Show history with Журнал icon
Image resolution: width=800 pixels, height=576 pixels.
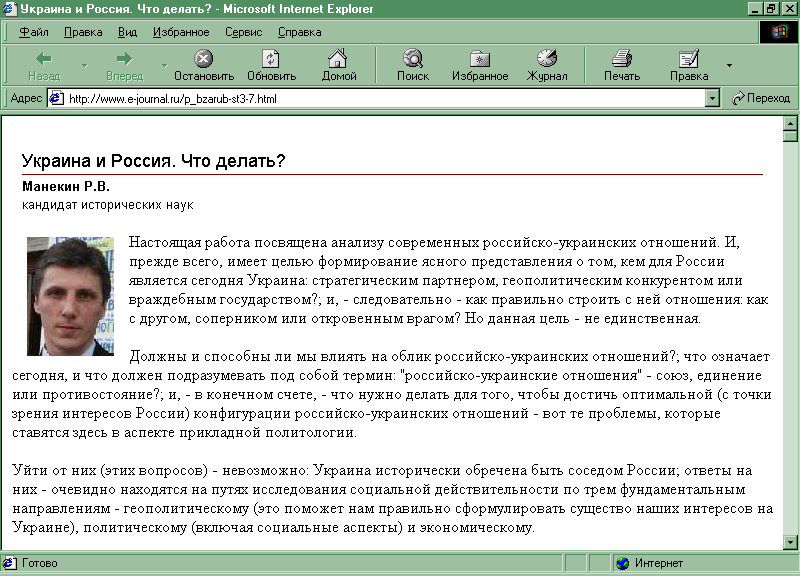pyautogui.click(x=547, y=59)
